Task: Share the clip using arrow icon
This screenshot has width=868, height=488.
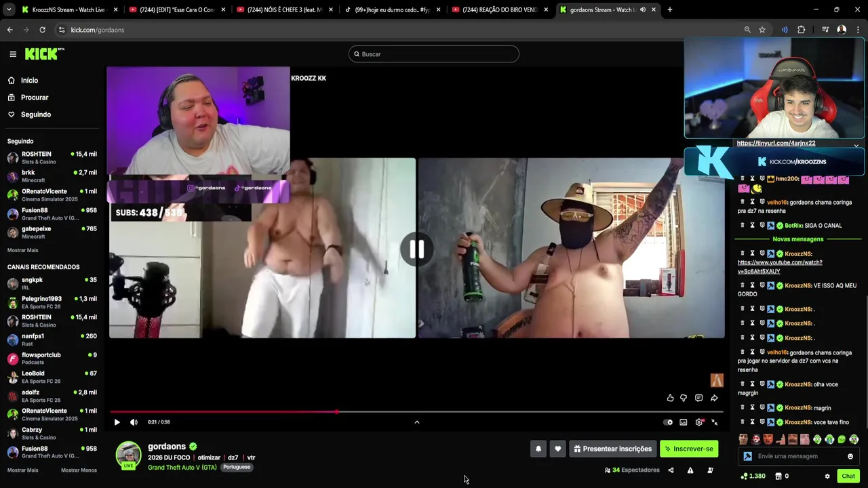Action: click(x=714, y=398)
